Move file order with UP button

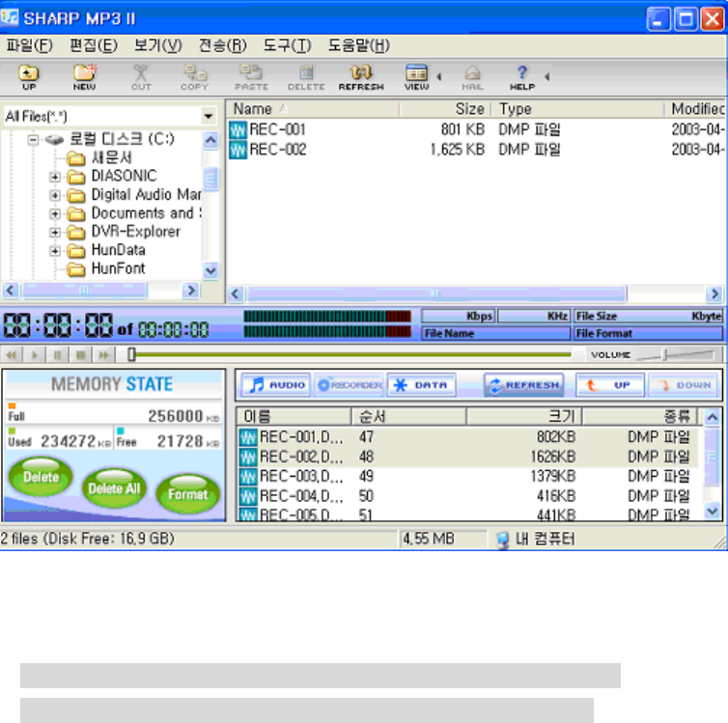point(610,385)
